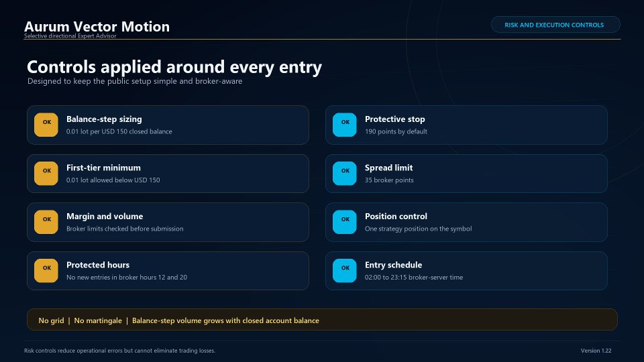Click the blue OK badge beside Spread limit

click(x=345, y=173)
